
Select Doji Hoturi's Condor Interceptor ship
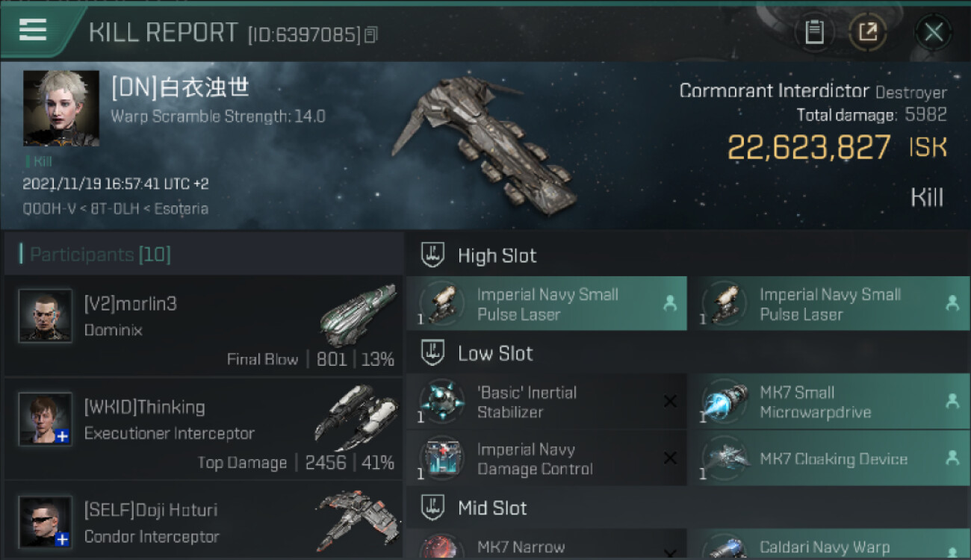point(356,520)
